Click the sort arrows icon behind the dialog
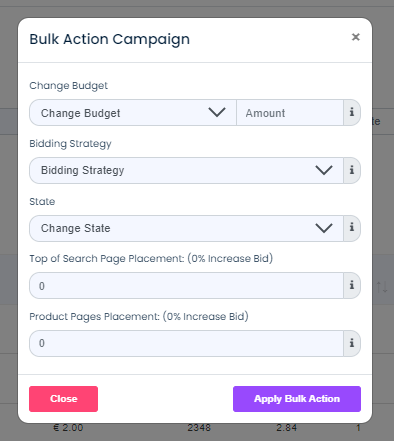 click(x=382, y=287)
